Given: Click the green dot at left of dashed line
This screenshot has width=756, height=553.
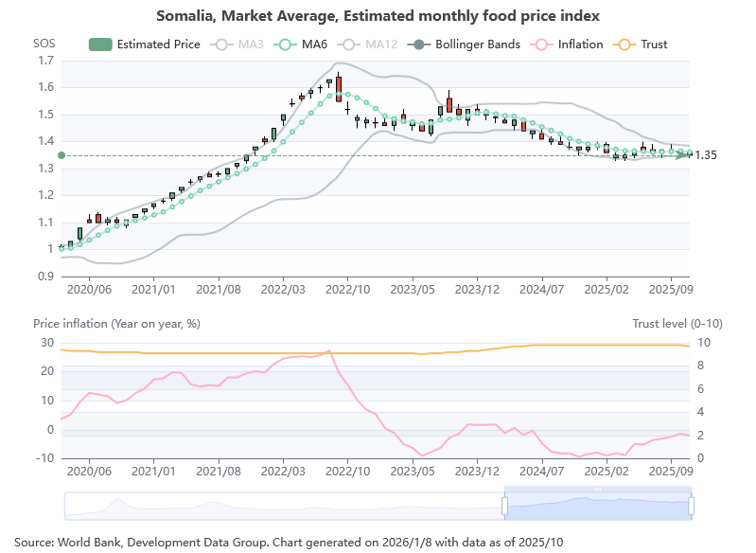Looking at the screenshot, I should point(62,155).
